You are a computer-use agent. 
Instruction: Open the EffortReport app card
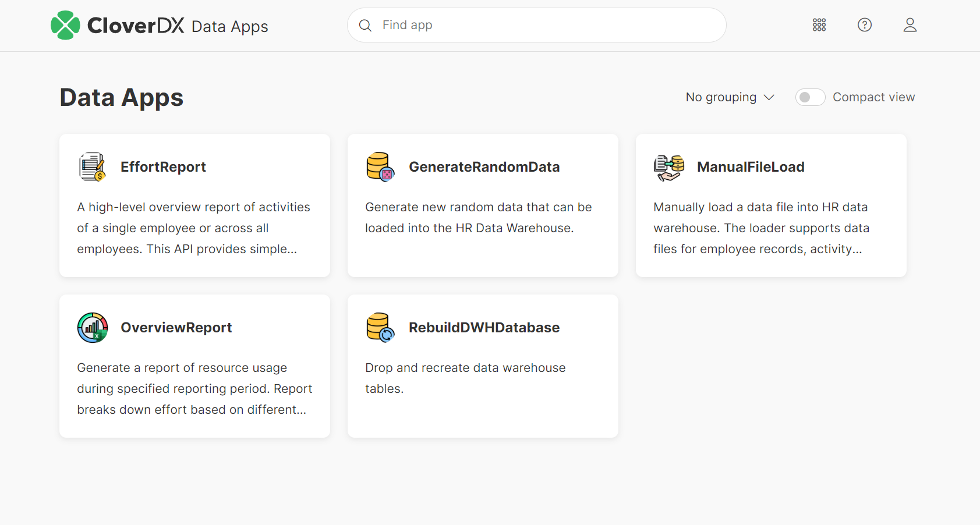[194, 205]
